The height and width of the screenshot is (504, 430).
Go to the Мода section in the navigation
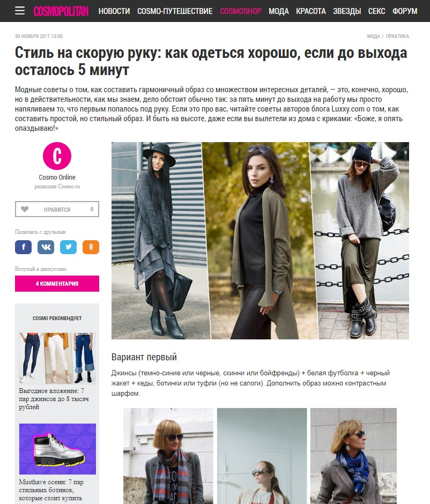(x=279, y=11)
